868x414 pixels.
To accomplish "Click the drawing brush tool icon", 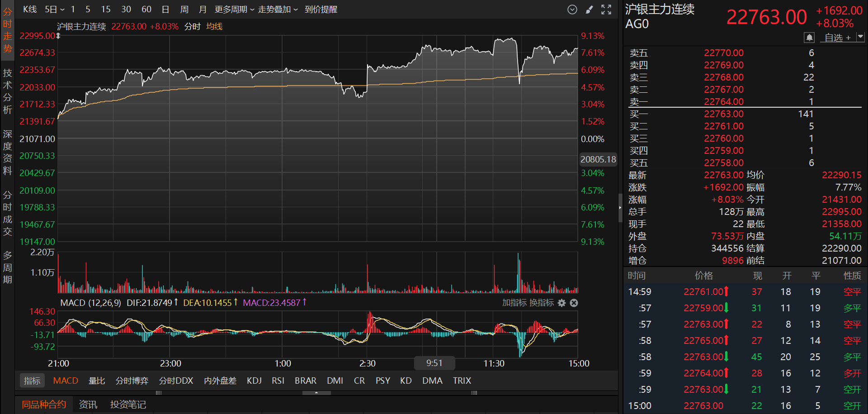I will (x=589, y=10).
